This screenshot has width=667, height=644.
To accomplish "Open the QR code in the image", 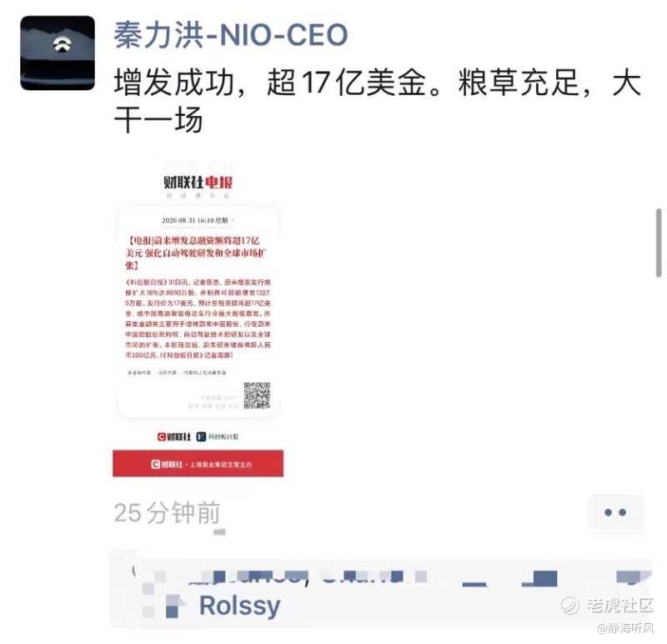I will coord(257,395).
